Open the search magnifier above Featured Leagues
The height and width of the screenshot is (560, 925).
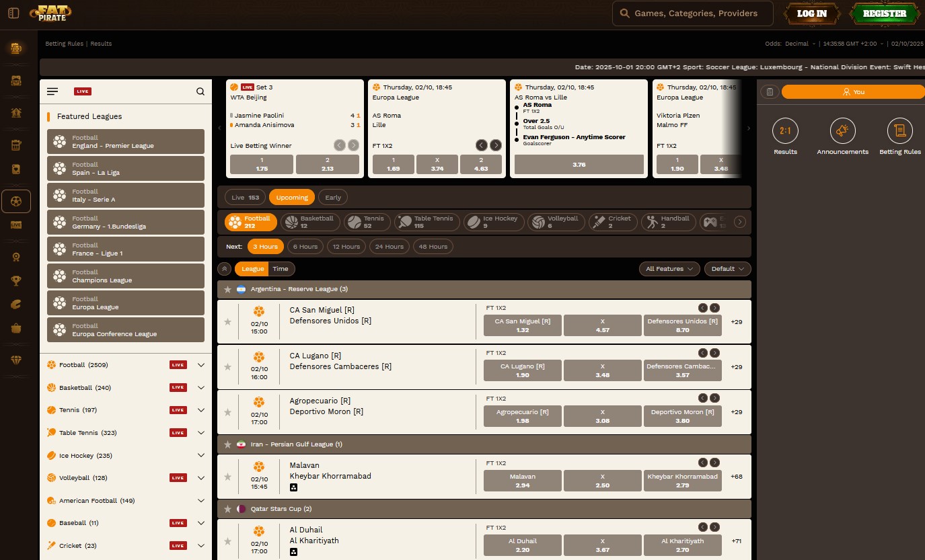point(200,91)
